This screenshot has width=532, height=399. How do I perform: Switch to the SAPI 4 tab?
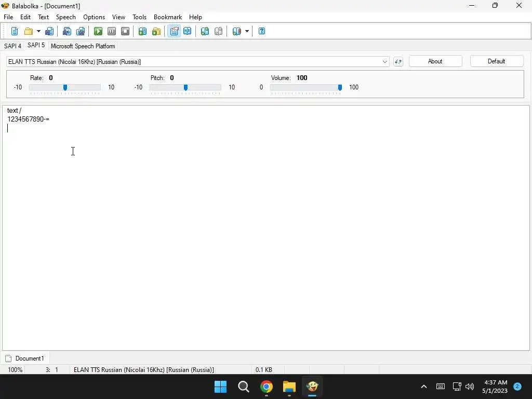pos(12,46)
